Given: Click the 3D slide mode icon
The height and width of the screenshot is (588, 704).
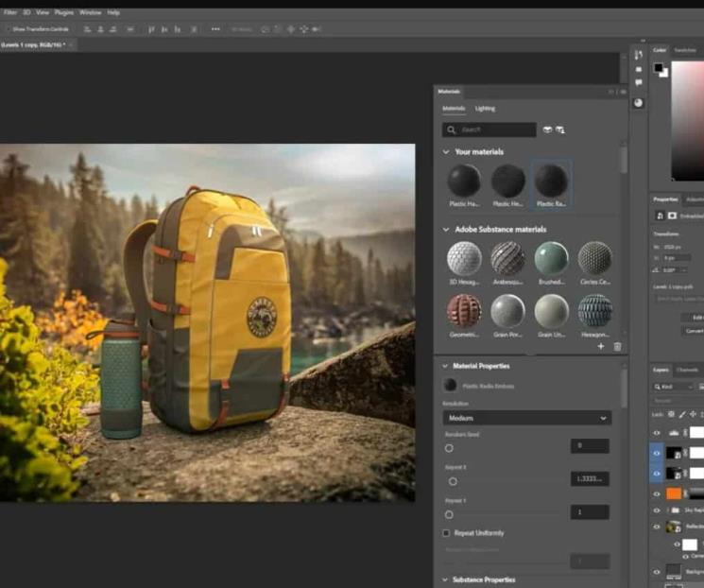Looking at the screenshot, I should click(304, 29).
